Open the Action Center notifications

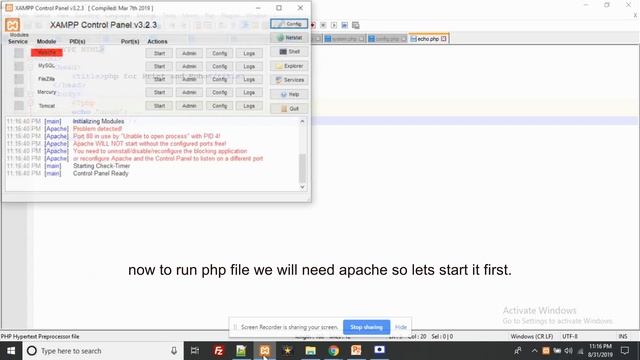coord(625,351)
